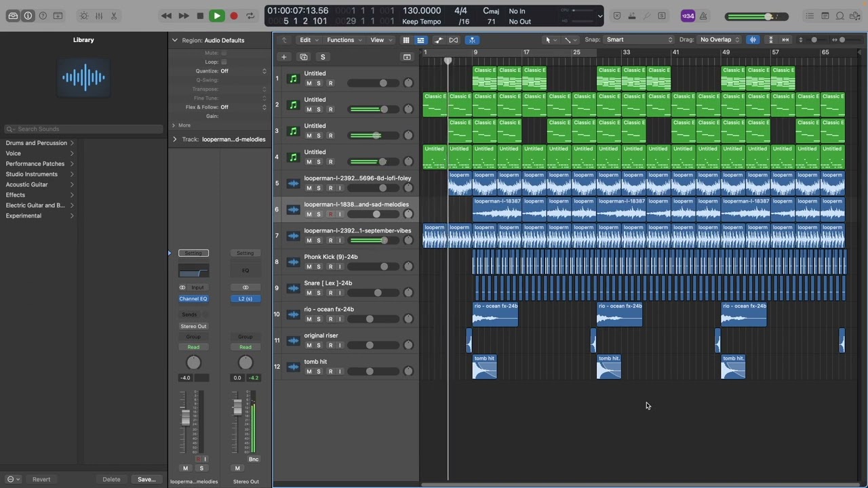Toggle the Inspector button

click(x=28, y=16)
